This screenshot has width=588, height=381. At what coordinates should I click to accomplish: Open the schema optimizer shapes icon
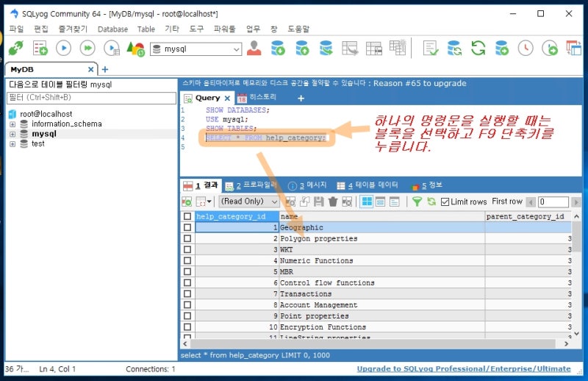(135, 49)
